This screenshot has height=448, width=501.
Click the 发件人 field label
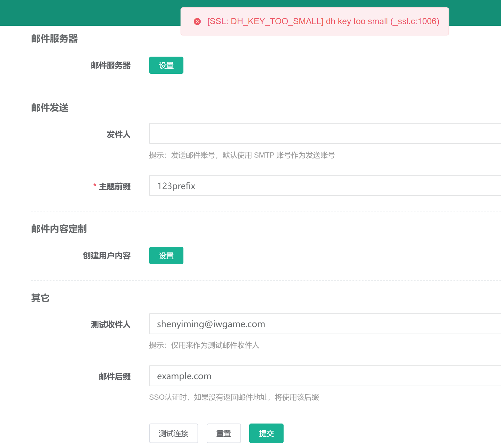click(x=119, y=134)
